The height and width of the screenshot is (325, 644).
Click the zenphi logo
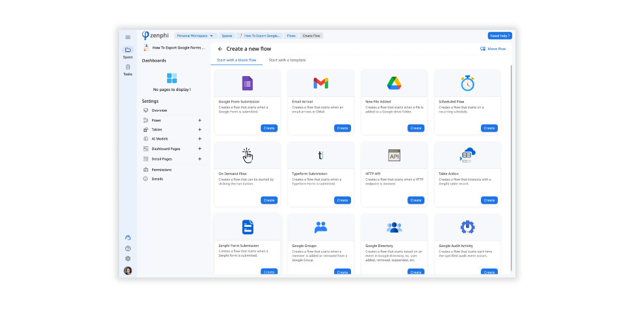pyautogui.click(x=155, y=36)
